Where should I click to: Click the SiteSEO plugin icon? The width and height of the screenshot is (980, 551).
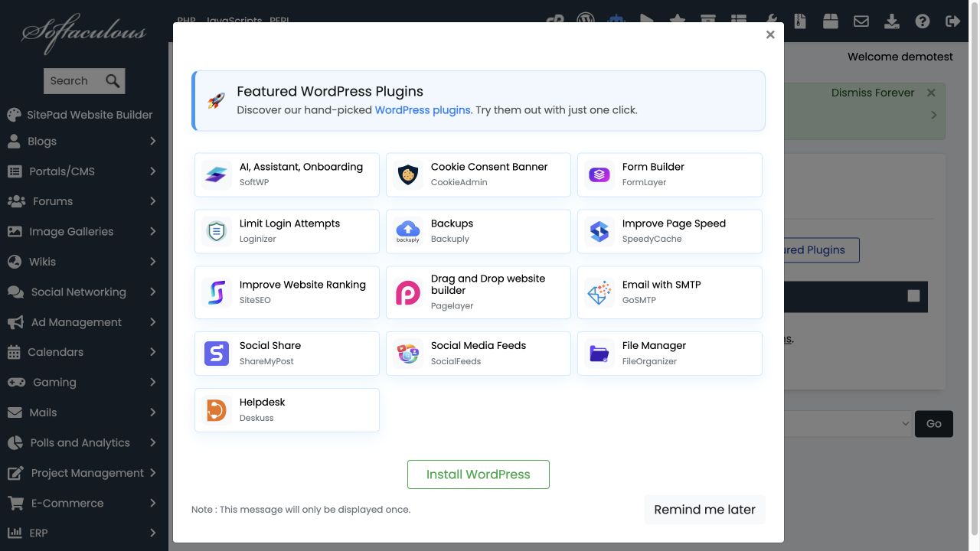(x=217, y=292)
